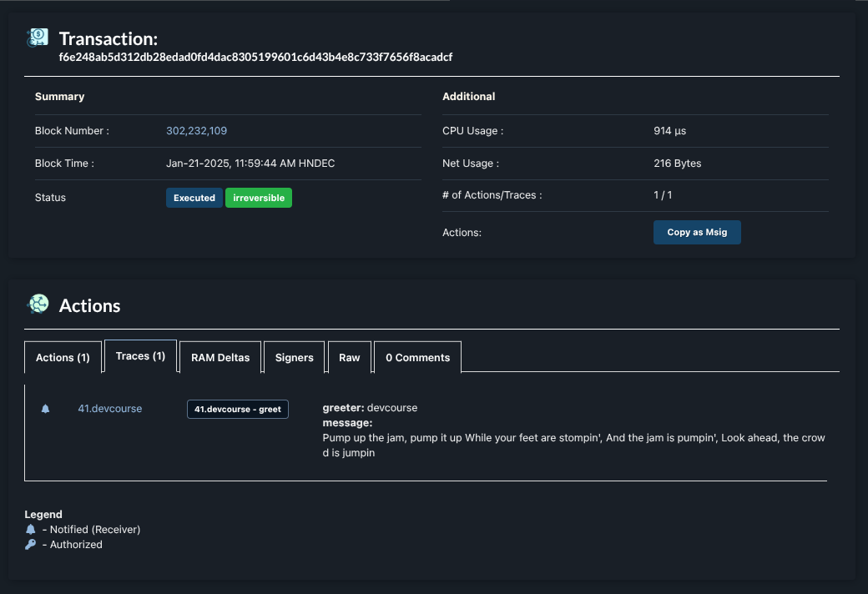Select the Traces (1) tab
This screenshot has width=868, height=594.
(140, 356)
